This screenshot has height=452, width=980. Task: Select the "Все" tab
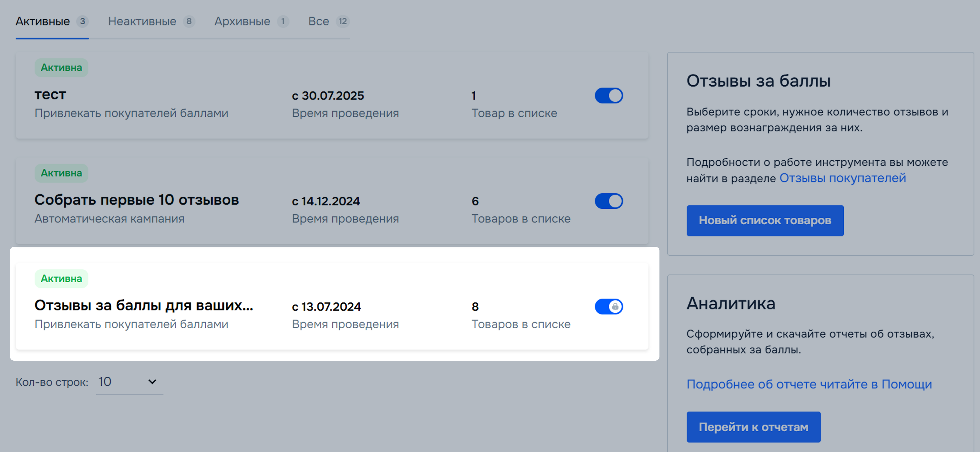(x=318, y=21)
